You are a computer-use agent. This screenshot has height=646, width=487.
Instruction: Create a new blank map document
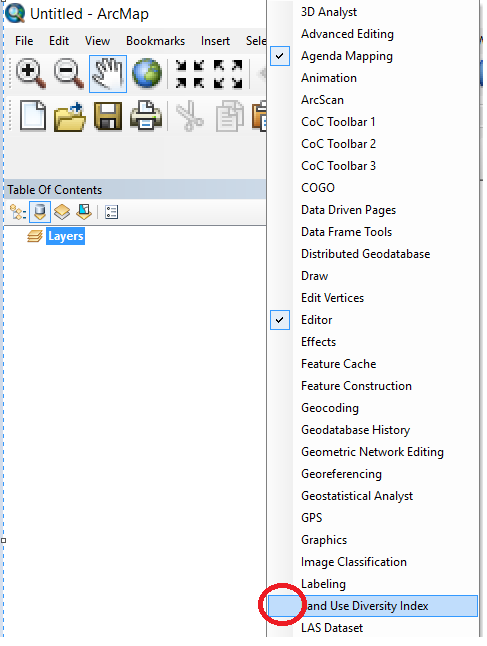coord(33,116)
